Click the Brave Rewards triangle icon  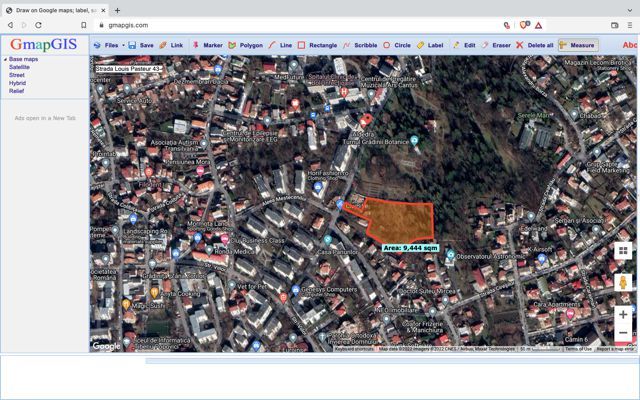tap(539, 25)
